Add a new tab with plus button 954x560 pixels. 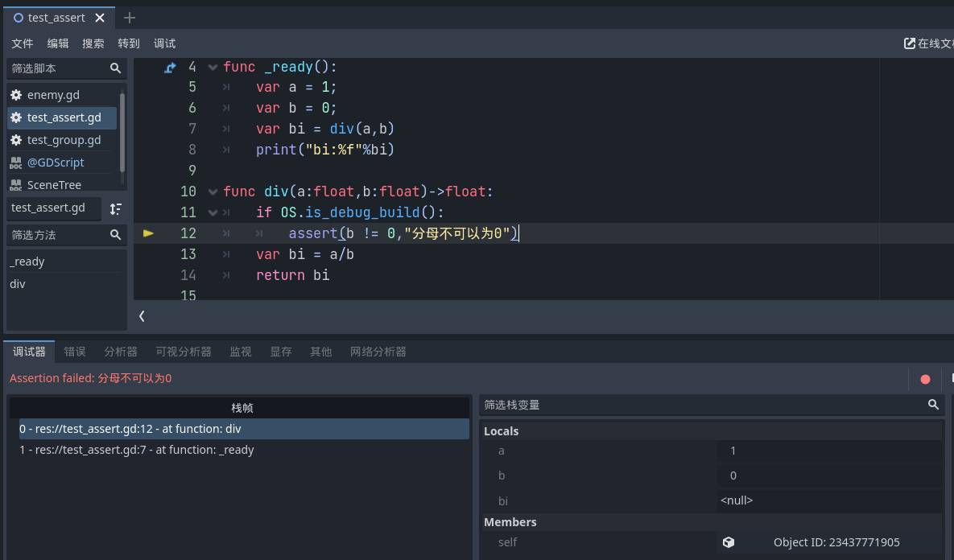coord(129,18)
